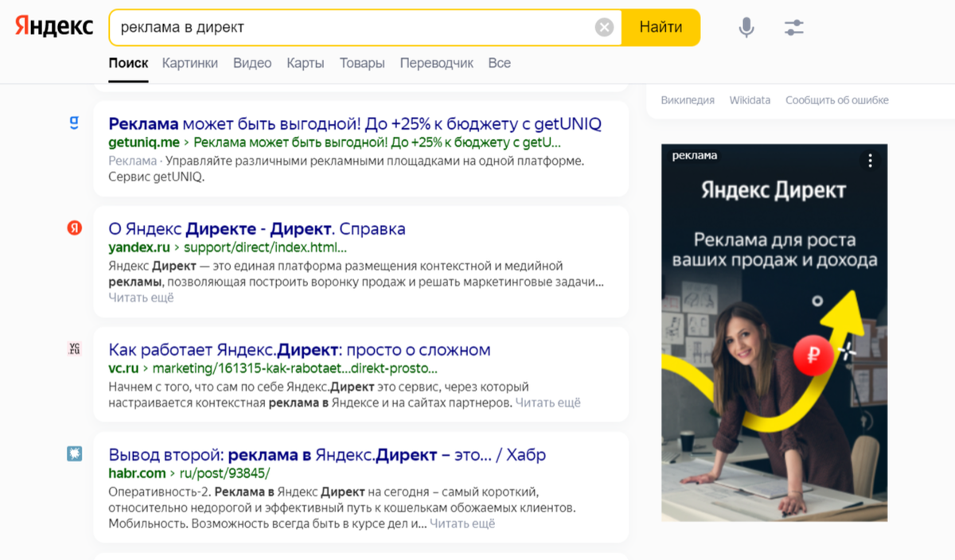Click the getUNIQ favicon

pyautogui.click(x=74, y=123)
